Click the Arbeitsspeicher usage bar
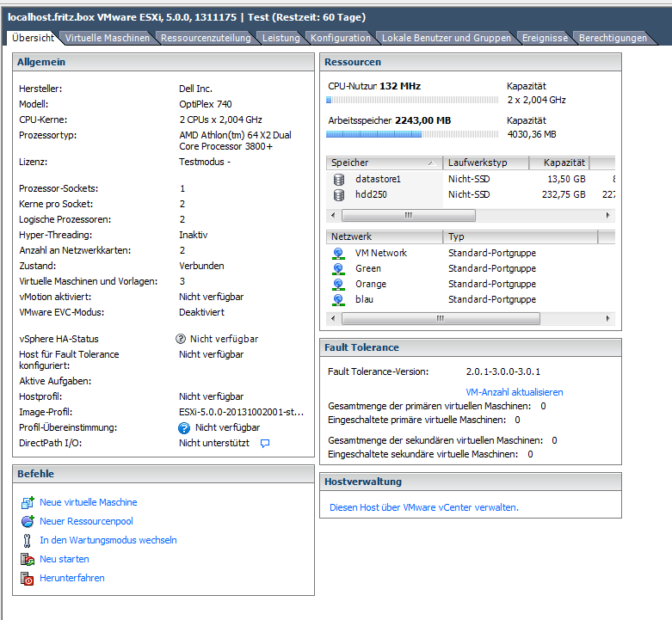Viewport: 672px width, 620px height. [412, 134]
